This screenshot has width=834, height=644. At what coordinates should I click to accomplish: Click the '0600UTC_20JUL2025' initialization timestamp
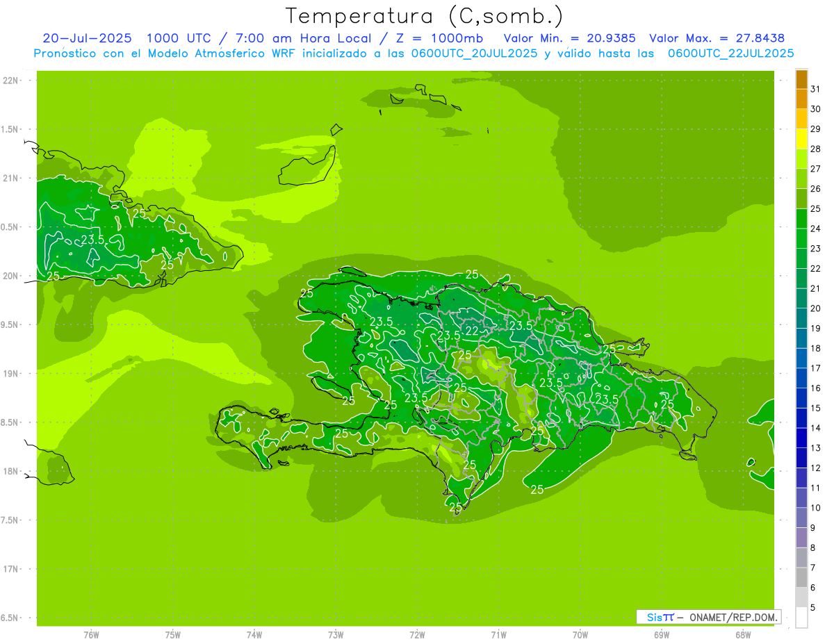point(473,53)
